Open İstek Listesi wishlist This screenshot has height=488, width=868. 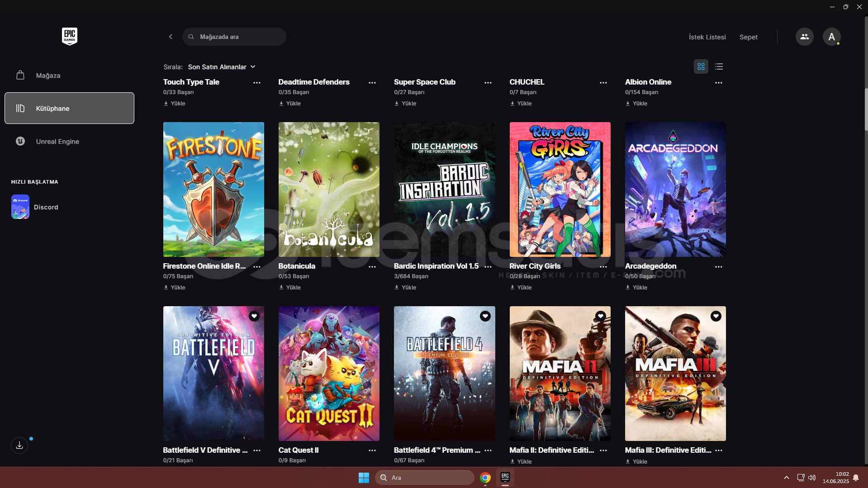click(x=707, y=37)
